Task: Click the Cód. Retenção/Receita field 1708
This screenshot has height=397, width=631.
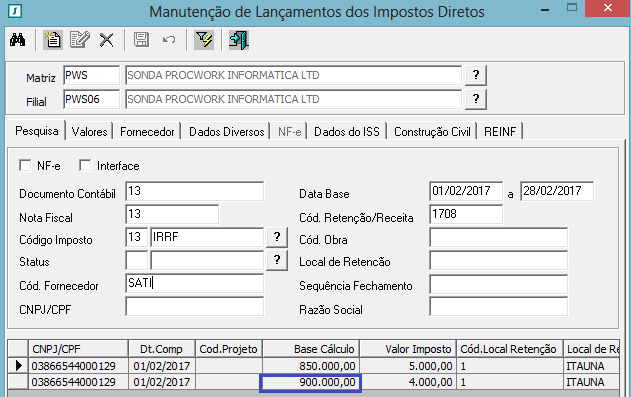Action: 466,214
